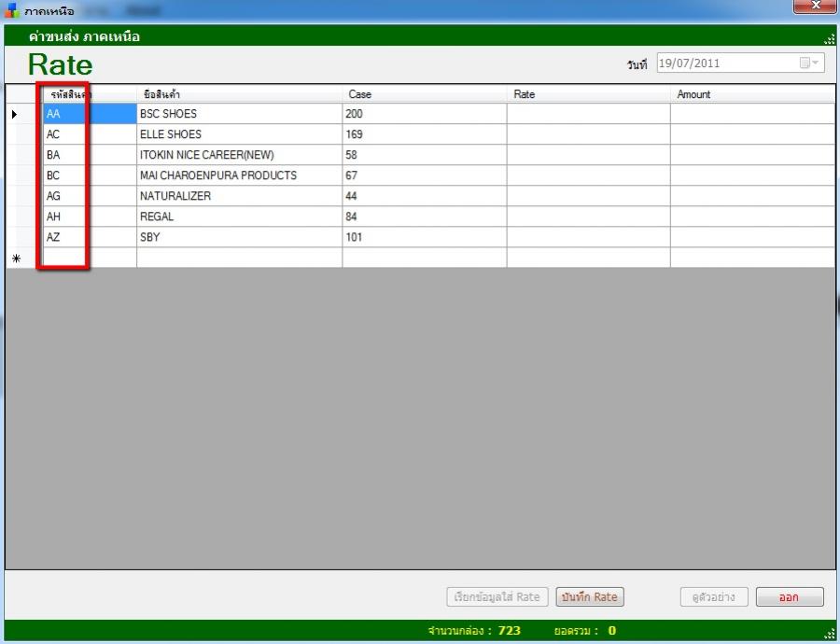Image resolution: width=840 pixels, height=644 pixels.
Task: Close the window with the X button
Action: (816, 6)
